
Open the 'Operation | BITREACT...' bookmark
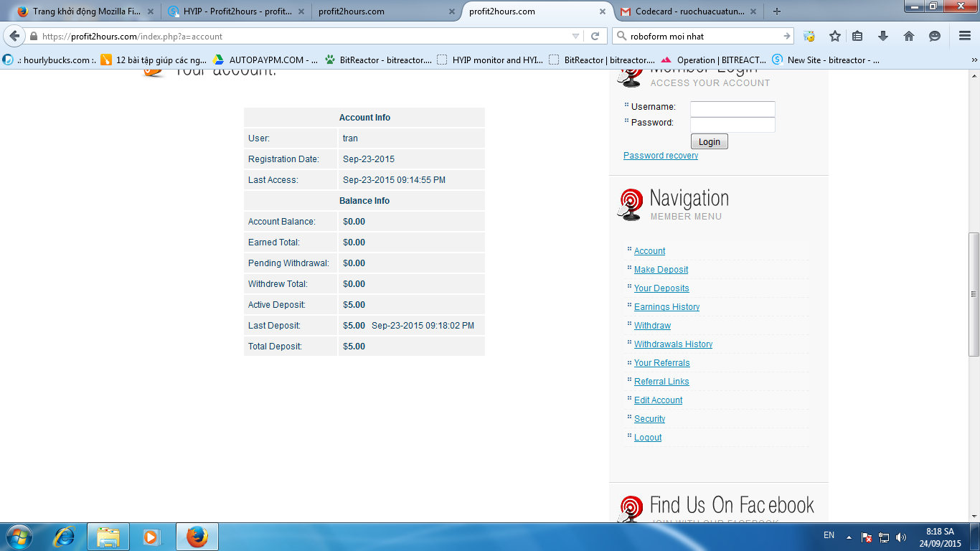click(714, 60)
